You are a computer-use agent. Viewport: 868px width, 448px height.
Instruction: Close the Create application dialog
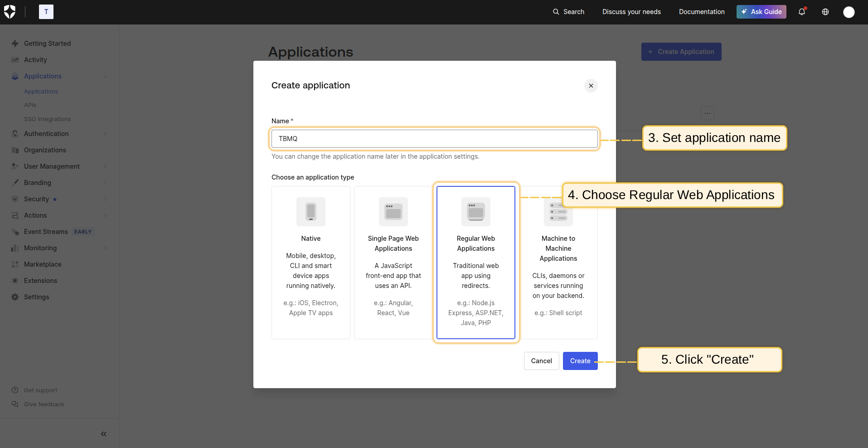tap(591, 86)
